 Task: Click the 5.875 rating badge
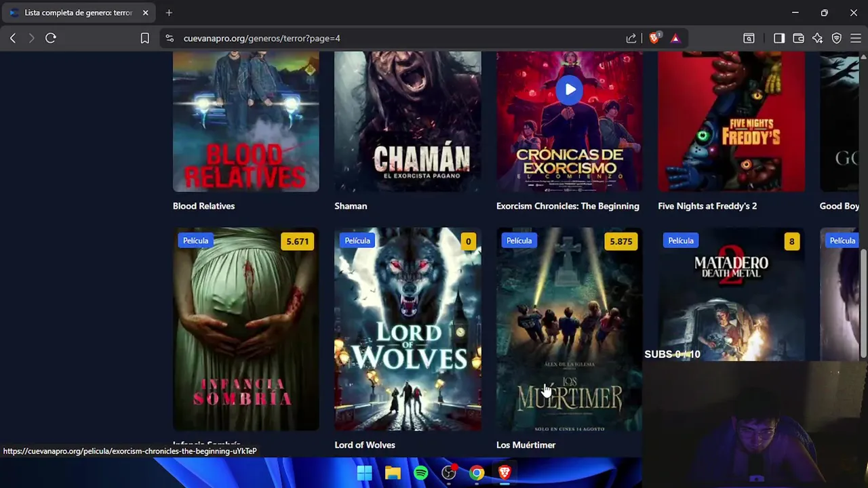pos(620,241)
